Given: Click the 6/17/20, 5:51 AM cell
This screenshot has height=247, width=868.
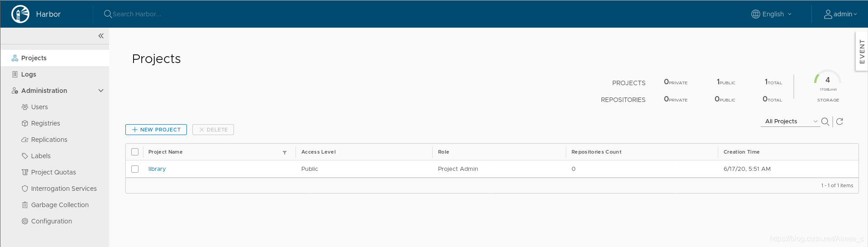Looking at the screenshot, I should [x=747, y=169].
